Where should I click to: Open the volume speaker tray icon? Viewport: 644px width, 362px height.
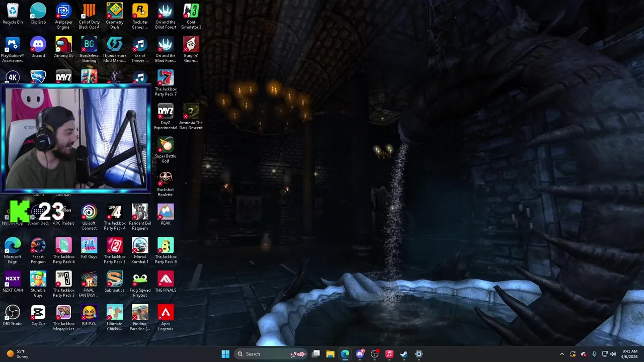click(613, 354)
